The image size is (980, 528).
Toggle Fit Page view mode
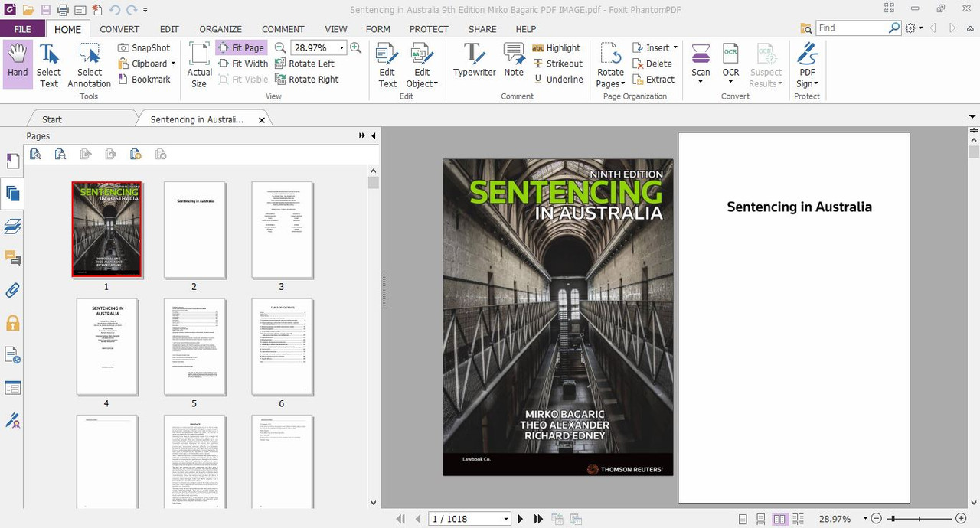point(241,47)
